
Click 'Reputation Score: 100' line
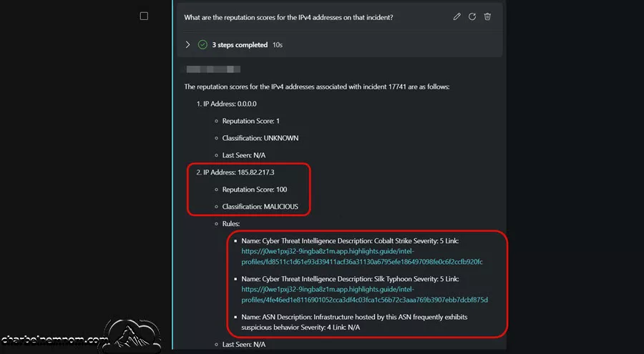(255, 190)
